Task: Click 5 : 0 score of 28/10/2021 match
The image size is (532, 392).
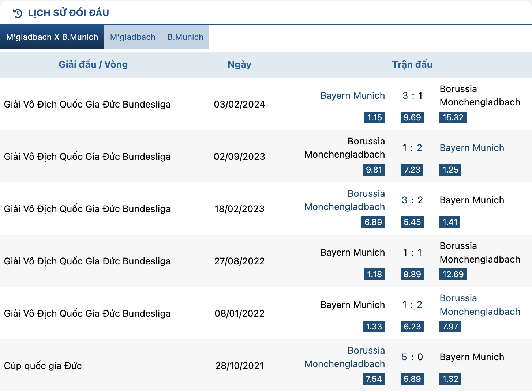Action: (x=412, y=357)
